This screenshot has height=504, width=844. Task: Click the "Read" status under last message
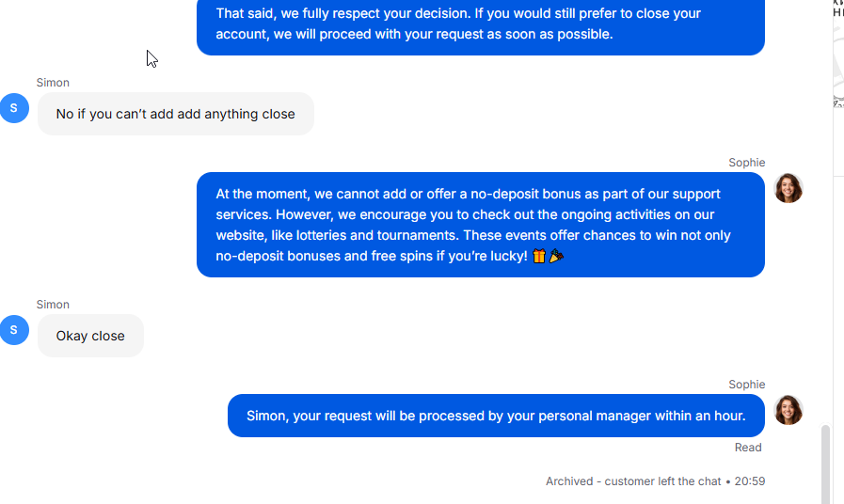748,448
